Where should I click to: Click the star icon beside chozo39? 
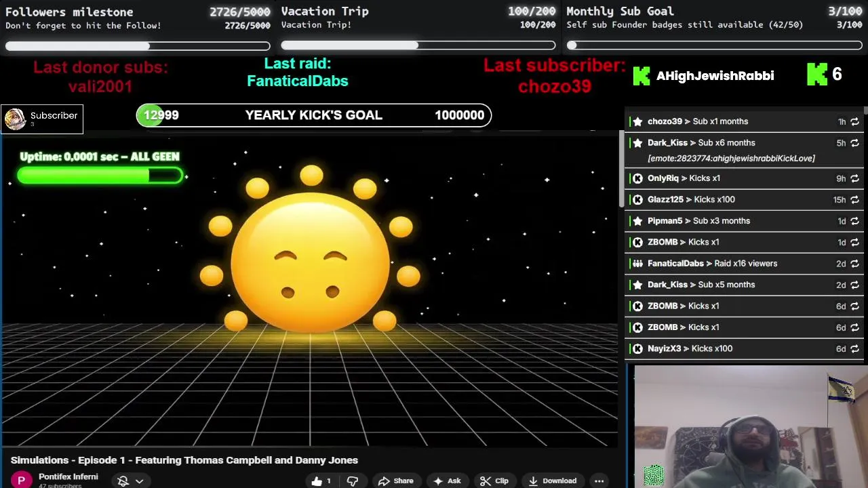click(x=637, y=121)
